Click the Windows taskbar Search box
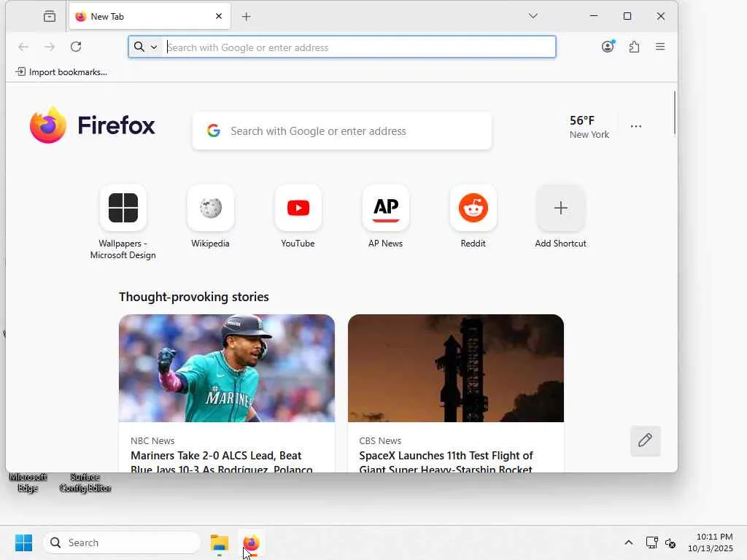Image resolution: width=747 pixels, height=560 pixels. click(122, 542)
